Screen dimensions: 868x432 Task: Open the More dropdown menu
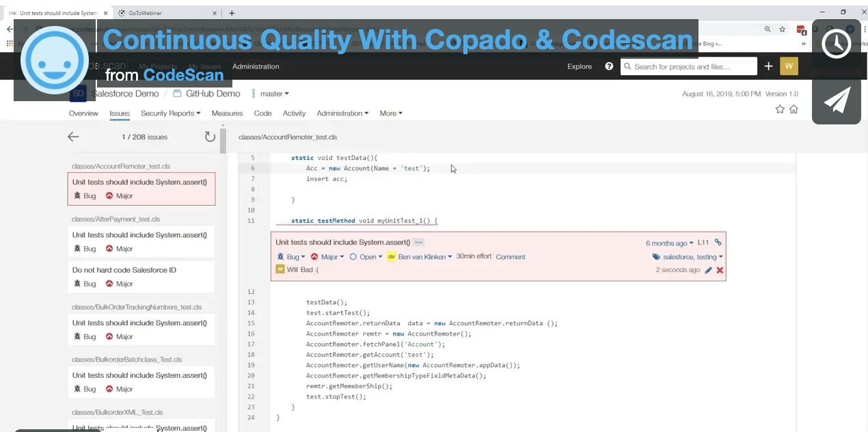[391, 113]
